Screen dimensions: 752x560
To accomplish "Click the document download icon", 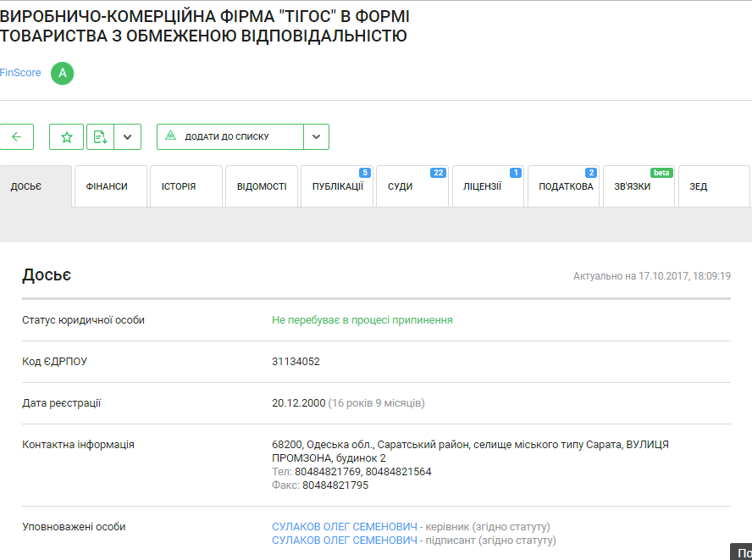I will [x=100, y=136].
